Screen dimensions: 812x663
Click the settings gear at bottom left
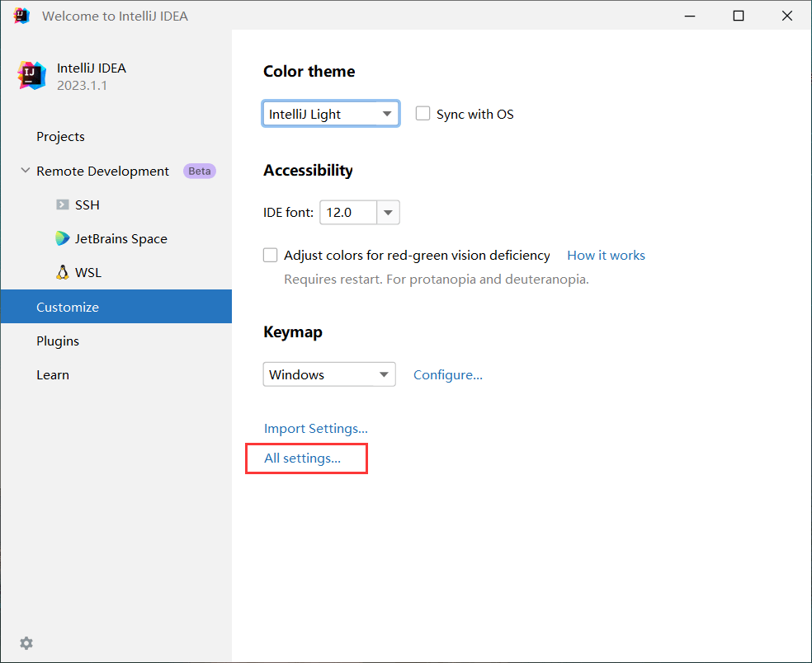[26, 642]
